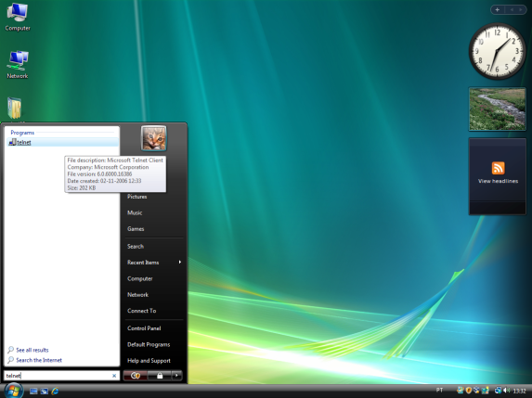Click the power button in Start menu
Screen dimensions: 532x398
pyautogui.click(x=136, y=376)
